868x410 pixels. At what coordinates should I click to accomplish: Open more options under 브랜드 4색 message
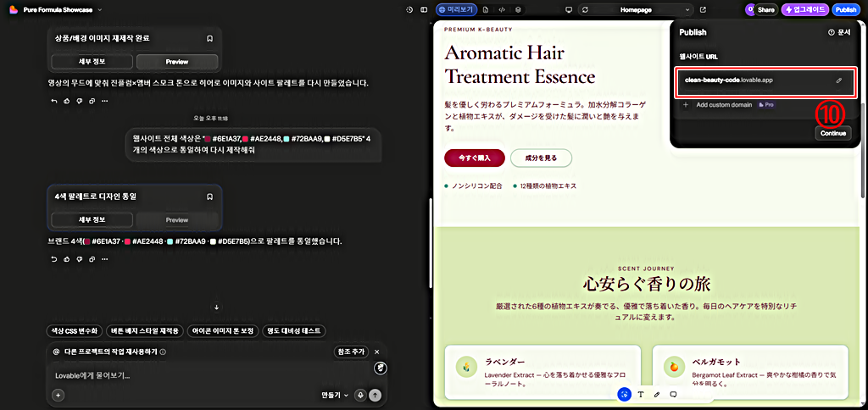104,259
